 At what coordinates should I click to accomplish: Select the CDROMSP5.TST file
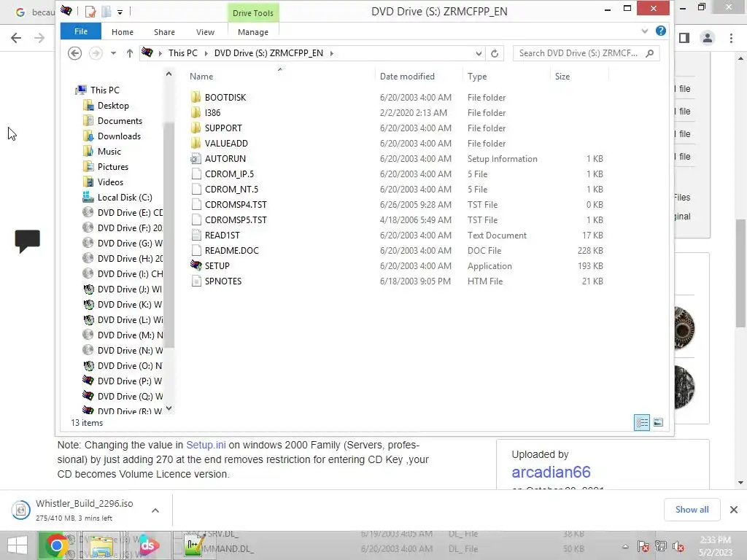point(236,220)
